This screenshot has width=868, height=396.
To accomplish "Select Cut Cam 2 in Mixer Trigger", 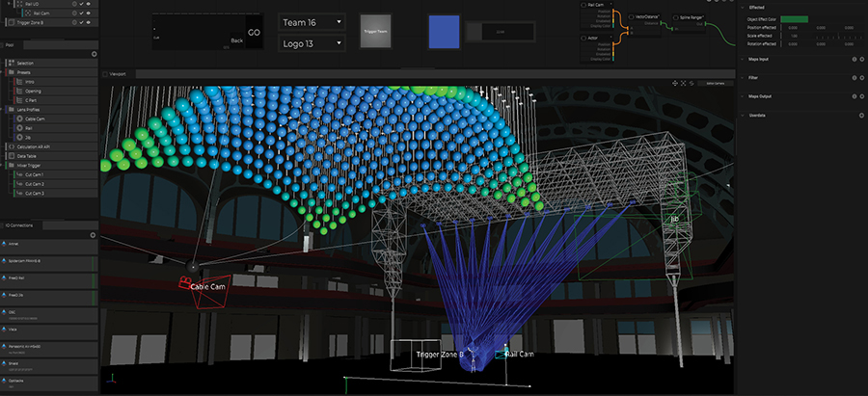I will point(35,183).
